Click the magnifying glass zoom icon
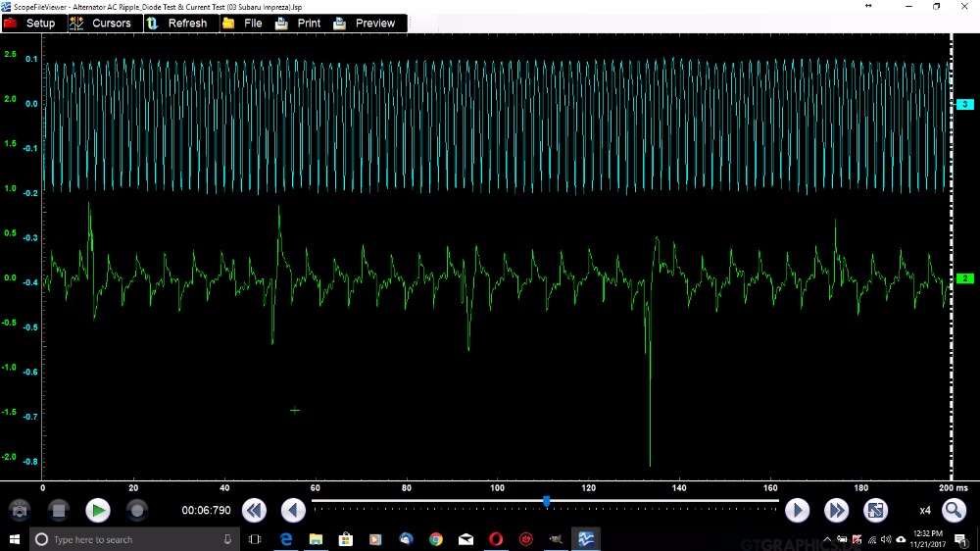980x551 pixels. point(954,510)
